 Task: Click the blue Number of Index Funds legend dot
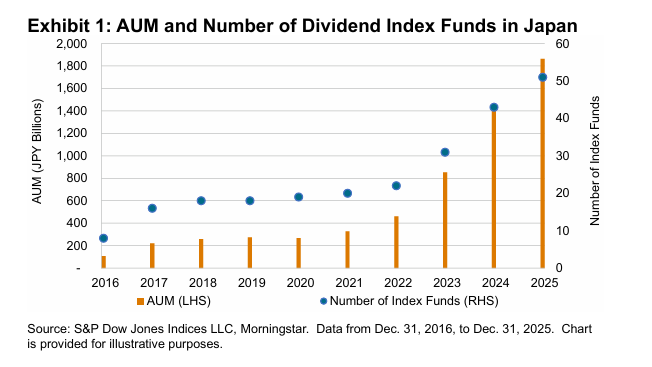pyautogui.click(x=324, y=301)
